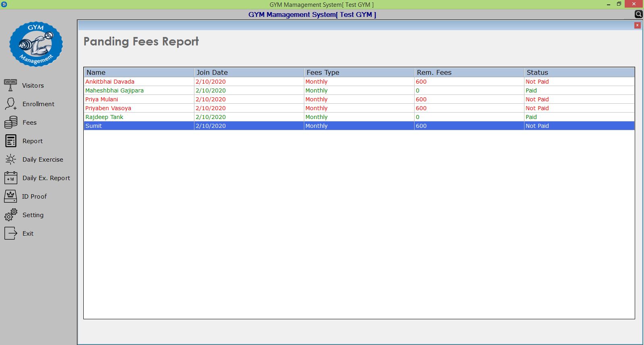The image size is (644, 345).
Task: Click the Exit door arrow icon
Action: click(10, 233)
